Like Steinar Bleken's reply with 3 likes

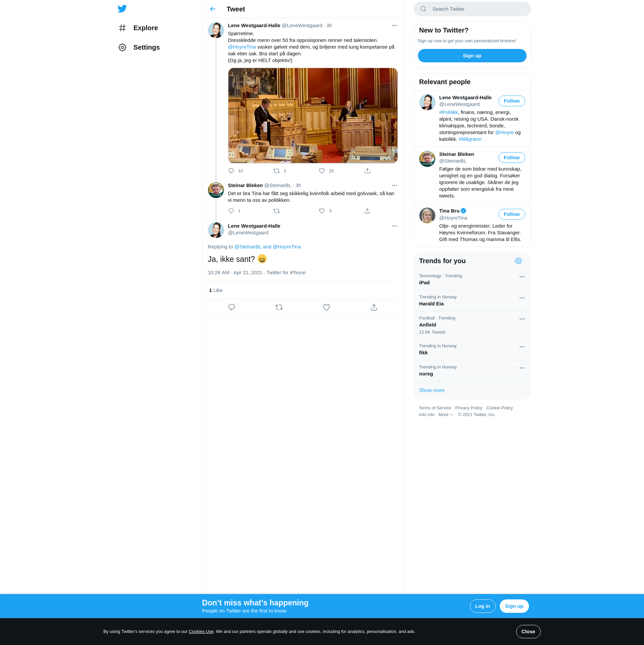pos(322,211)
